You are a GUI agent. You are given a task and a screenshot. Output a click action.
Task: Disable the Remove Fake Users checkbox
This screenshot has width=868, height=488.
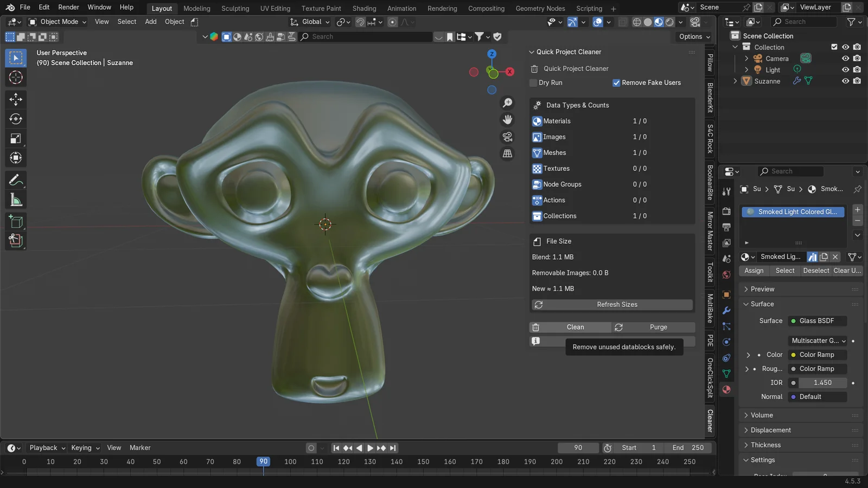tap(617, 82)
